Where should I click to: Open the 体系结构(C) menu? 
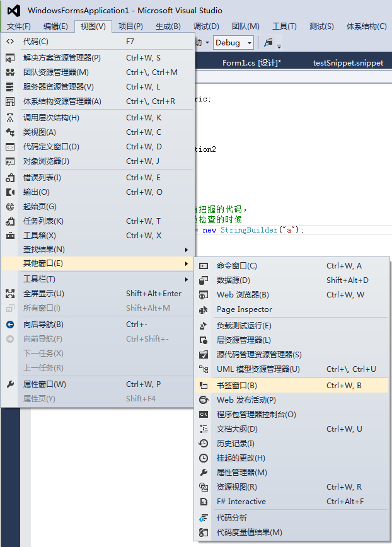(366, 26)
